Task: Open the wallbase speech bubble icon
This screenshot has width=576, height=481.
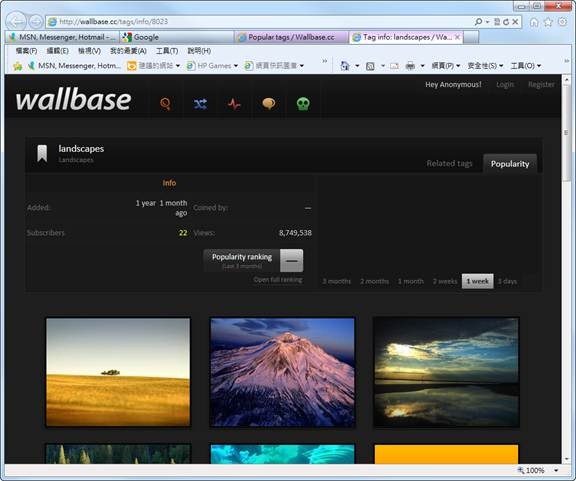Action: [269, 104]
